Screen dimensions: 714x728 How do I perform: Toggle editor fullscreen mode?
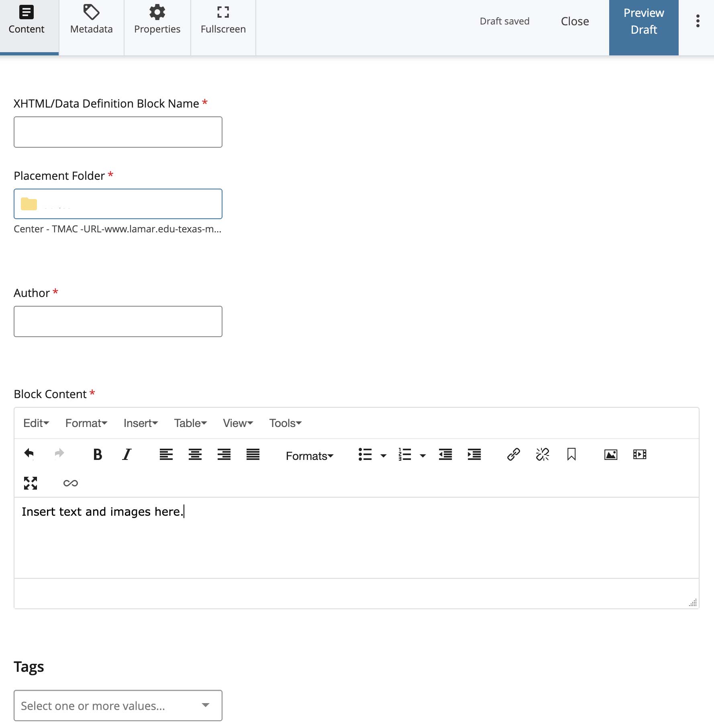31,483
